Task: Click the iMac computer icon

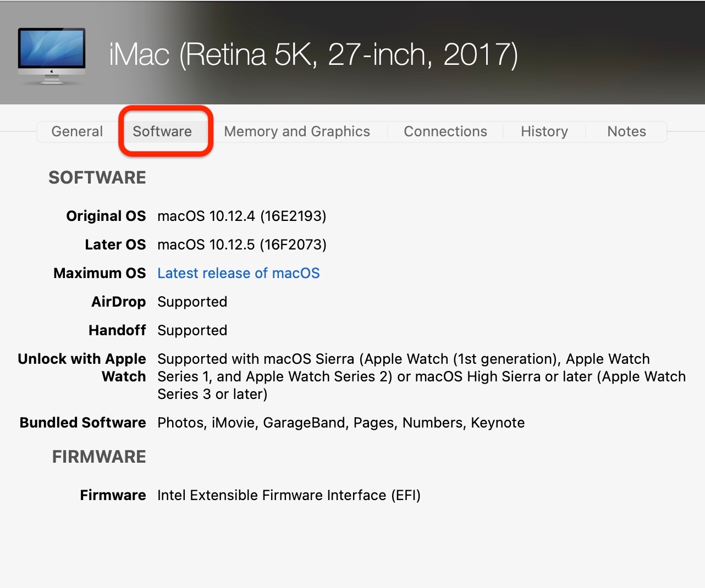Action: point(52,56)
